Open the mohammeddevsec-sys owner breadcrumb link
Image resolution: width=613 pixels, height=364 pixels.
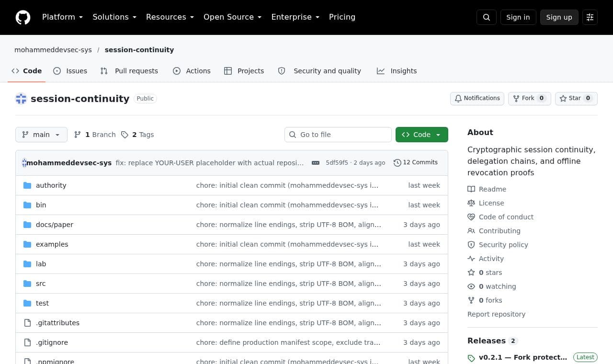pos(53,50)
